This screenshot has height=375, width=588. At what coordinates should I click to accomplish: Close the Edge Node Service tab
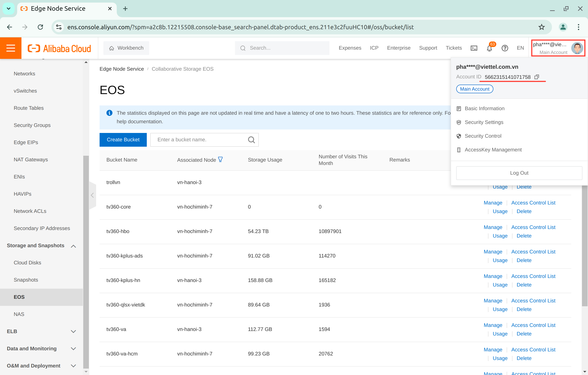(110, 9)
